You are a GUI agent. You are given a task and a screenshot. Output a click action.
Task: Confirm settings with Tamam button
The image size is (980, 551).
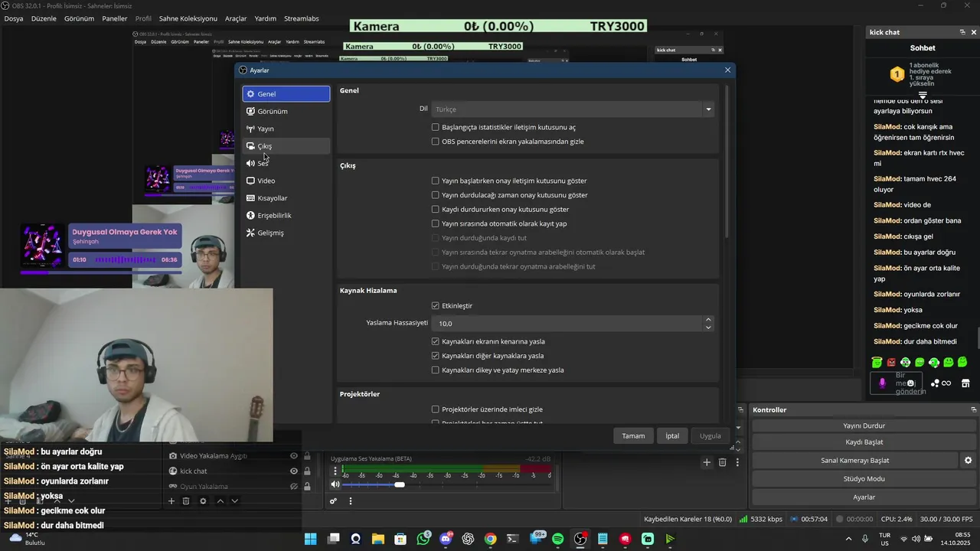(x=633, y=435)
